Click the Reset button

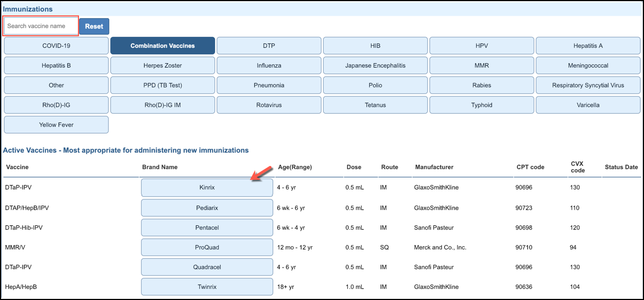(94, 26)
